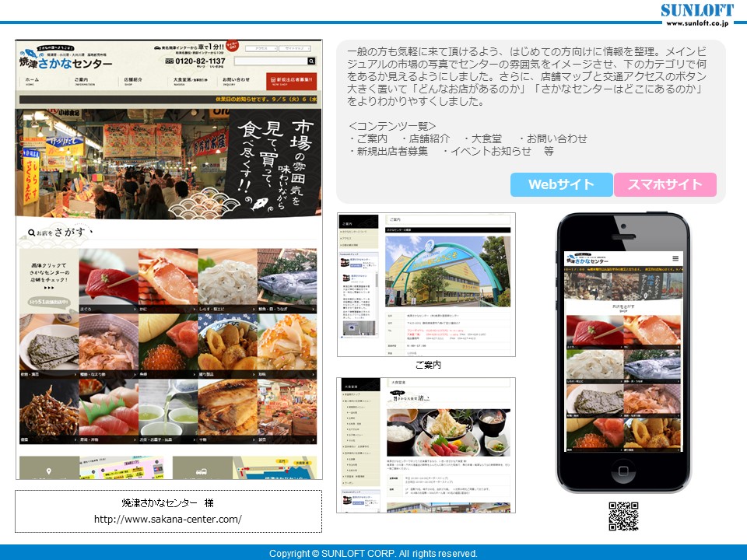Tap the phone mockup home button
This screenshot has height=560, width=747.
(x=622, y=471)
